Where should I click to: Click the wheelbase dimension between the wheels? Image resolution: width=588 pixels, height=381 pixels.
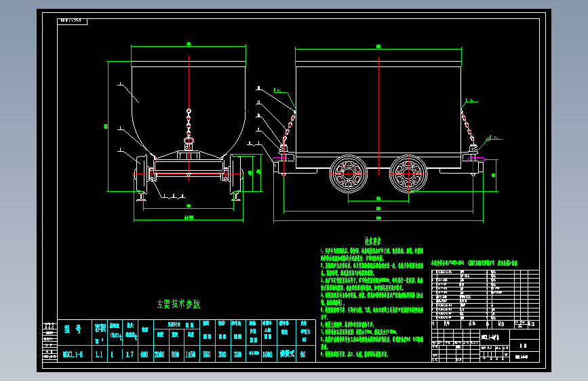point(378,200)
